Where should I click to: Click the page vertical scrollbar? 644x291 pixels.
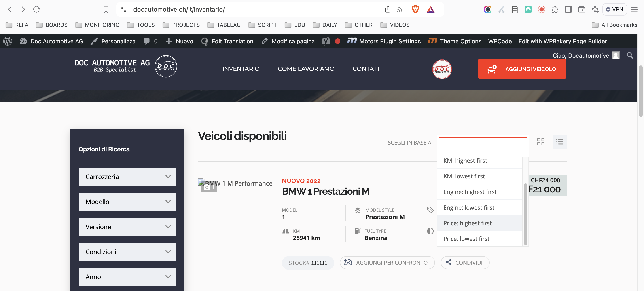(x=640, y=91)
